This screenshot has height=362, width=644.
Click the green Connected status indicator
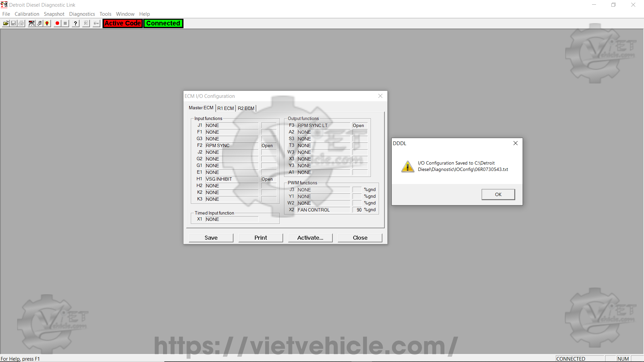[163, 23]
